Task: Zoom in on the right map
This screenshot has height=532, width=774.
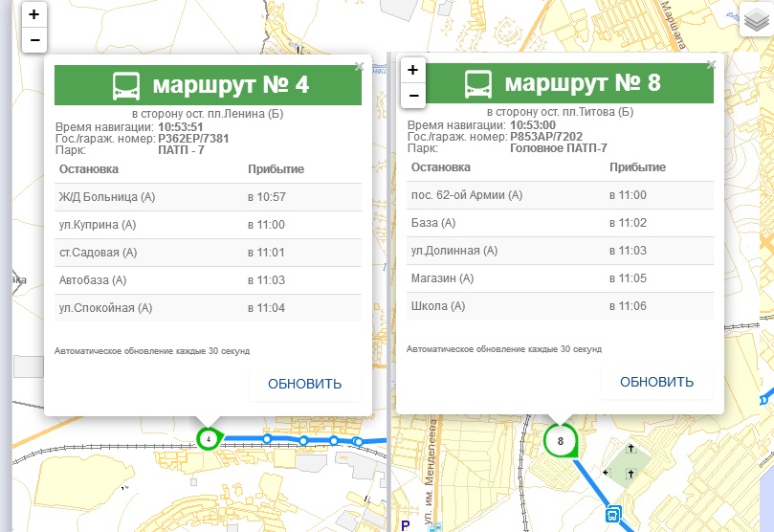Action: 413,70
